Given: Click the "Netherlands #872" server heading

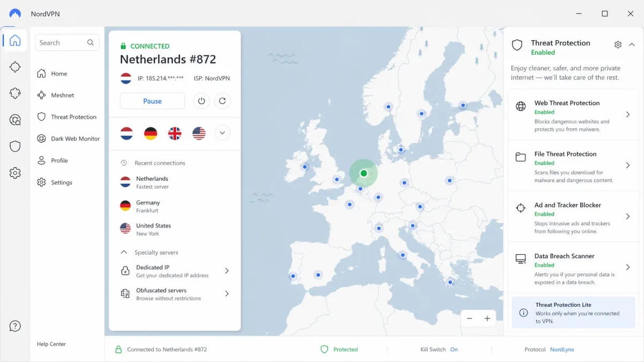Looking at the screenshot, I should [167, 60].
